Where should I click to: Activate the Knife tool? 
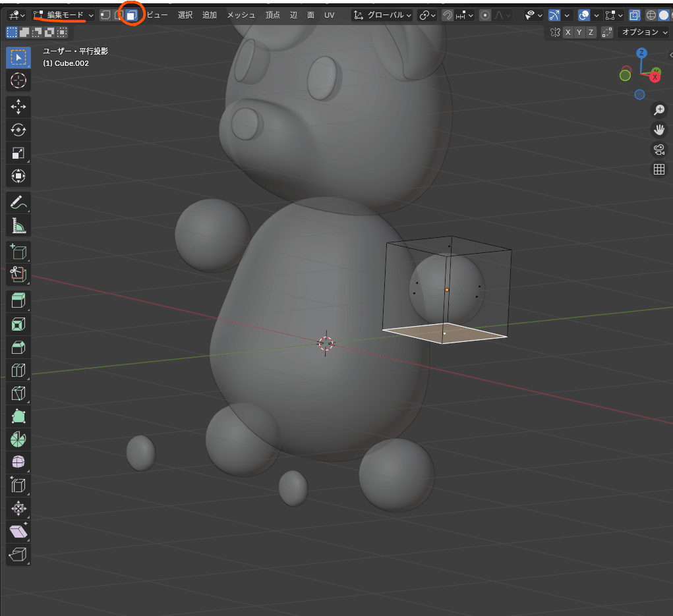(x=18, y=394)
